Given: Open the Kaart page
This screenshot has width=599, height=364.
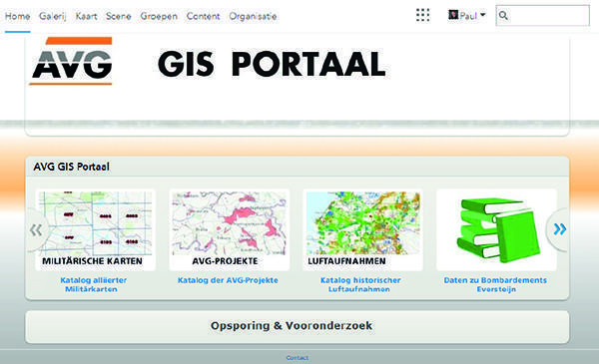Looking at the screenshot, I should point(86,16).
